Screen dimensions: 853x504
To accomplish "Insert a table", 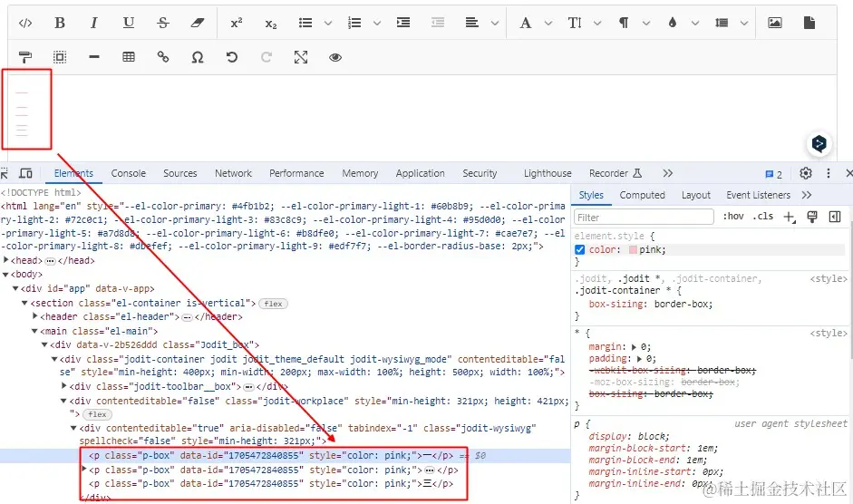I will (x=129, y=57).
